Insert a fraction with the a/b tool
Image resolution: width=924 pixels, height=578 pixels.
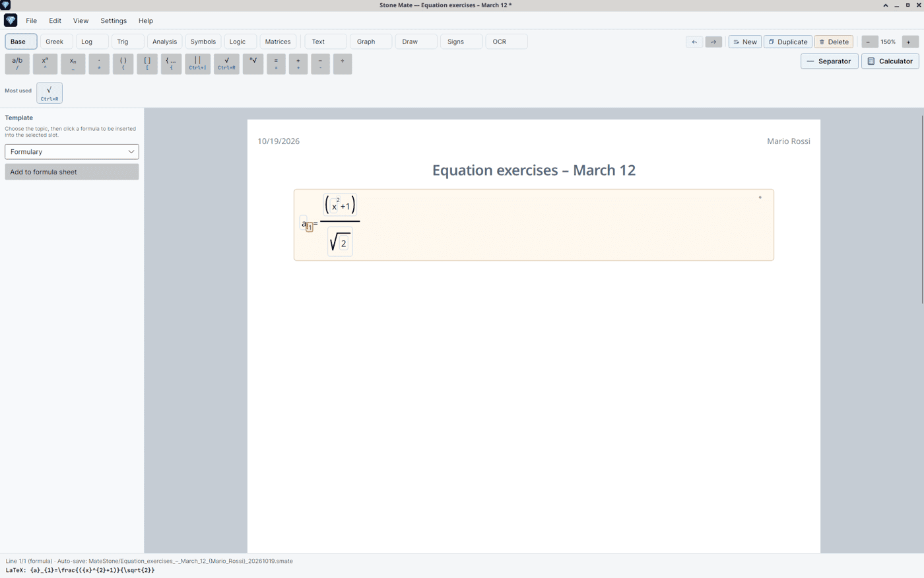click(17, 63)
